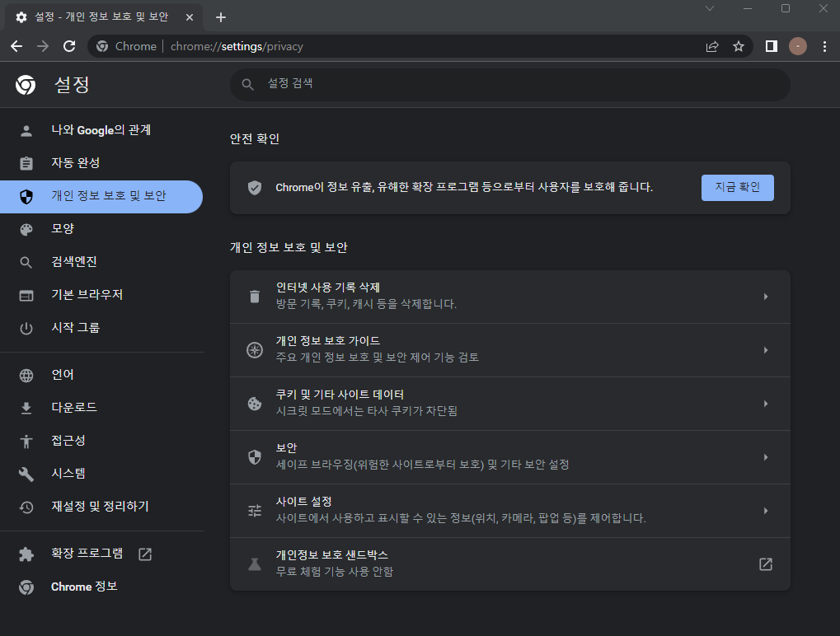Click external link icon beside 확장 프로그램

tap(145, 554)
